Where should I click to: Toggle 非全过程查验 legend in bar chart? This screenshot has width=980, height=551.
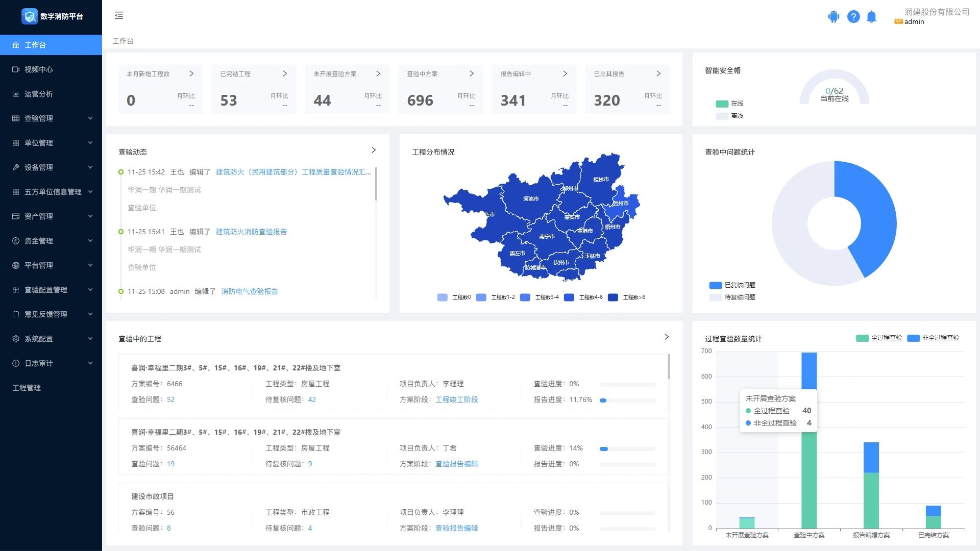(x=913, y=338)
